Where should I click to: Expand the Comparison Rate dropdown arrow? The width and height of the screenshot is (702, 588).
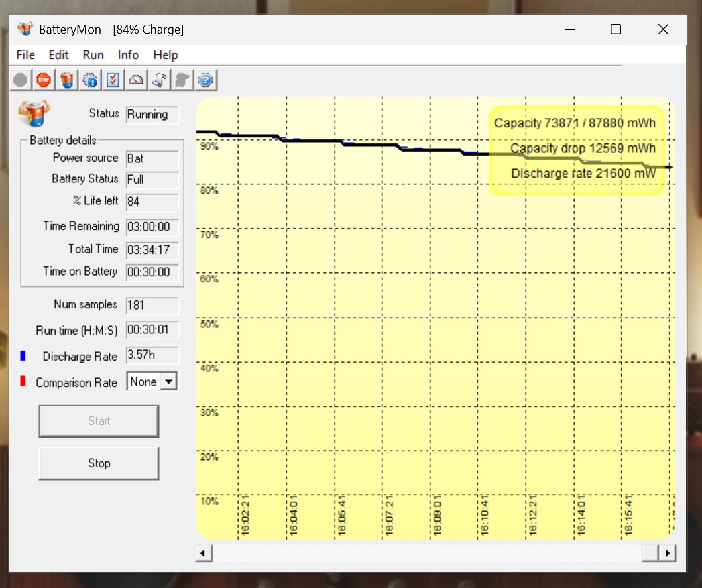(169, 381)
